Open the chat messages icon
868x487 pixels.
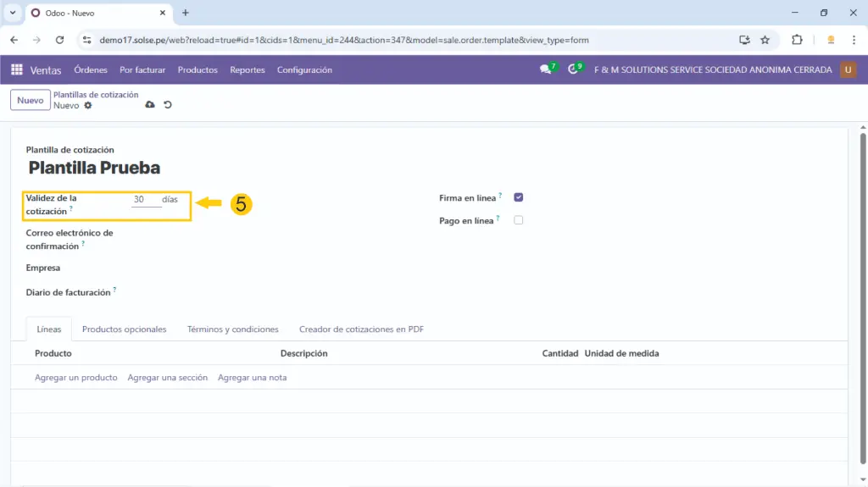tap(546, 69)
